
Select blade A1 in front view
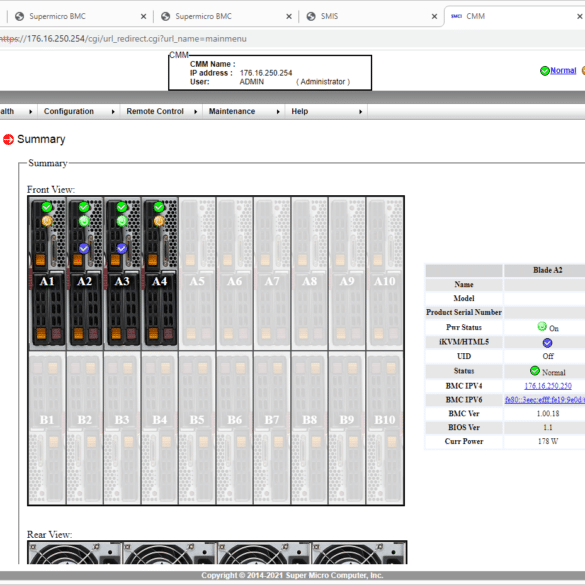point(47,273)
